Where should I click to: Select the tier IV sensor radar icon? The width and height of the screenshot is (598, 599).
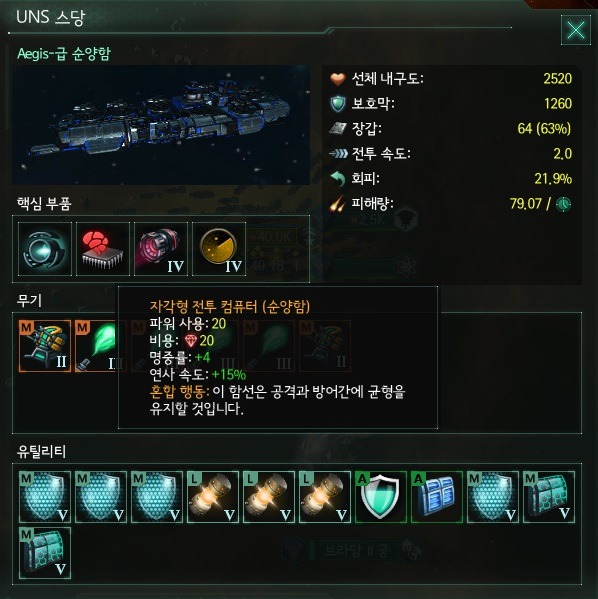pos(219,249)
